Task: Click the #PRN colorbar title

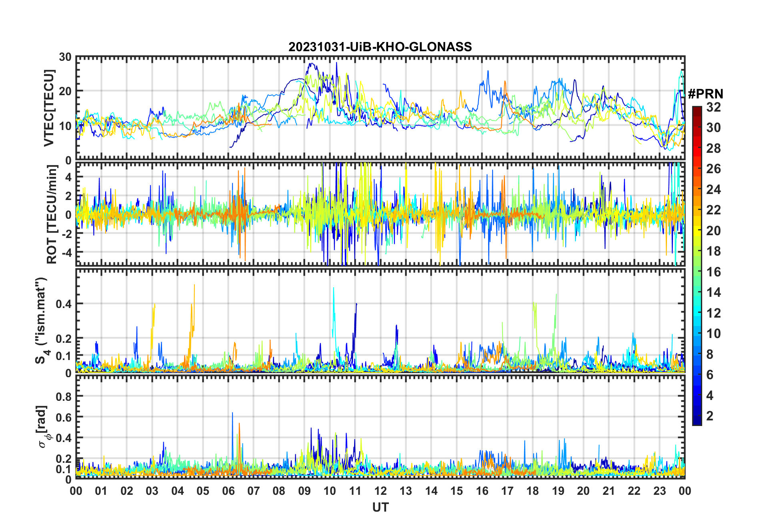Action: coord(705,94)
